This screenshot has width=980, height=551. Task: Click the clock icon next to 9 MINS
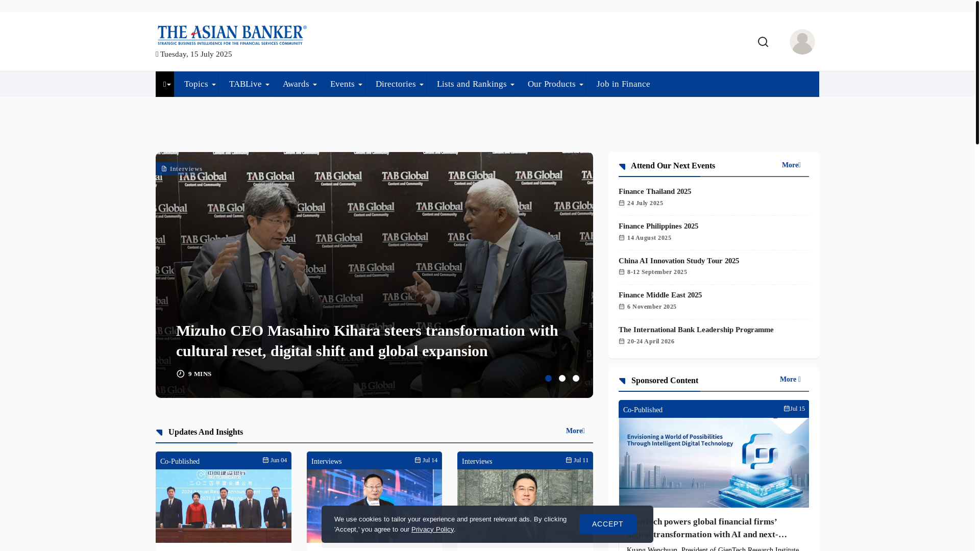[x=180, y=374]
